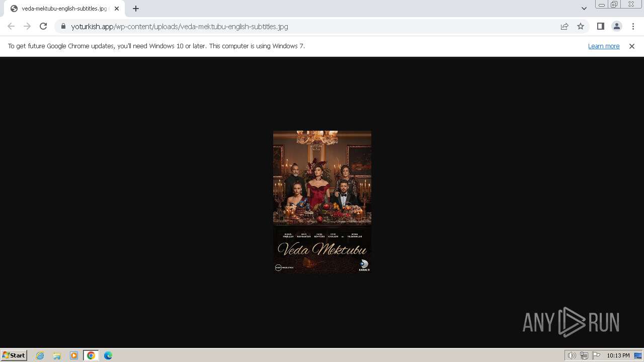644x362 pixels.
Task: Reload the current page
Action: pos(43,26)
